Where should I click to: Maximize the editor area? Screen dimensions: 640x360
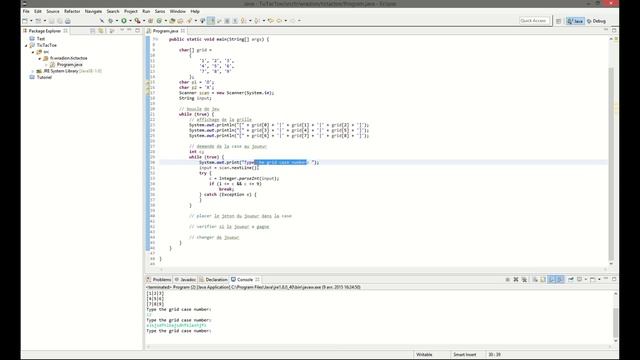coord(614,31)
